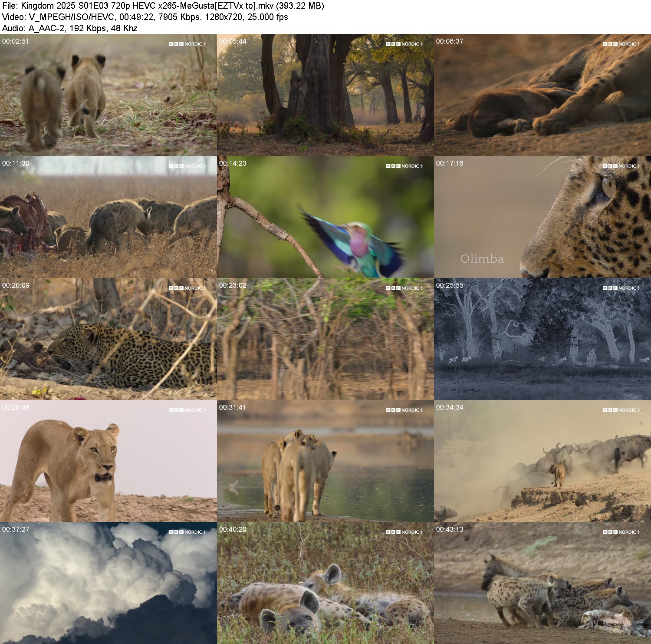This screenshot has width=651, height=644.
Task: Click the 00:43:13 timestamp label
Action: click(x=450, y=529)
